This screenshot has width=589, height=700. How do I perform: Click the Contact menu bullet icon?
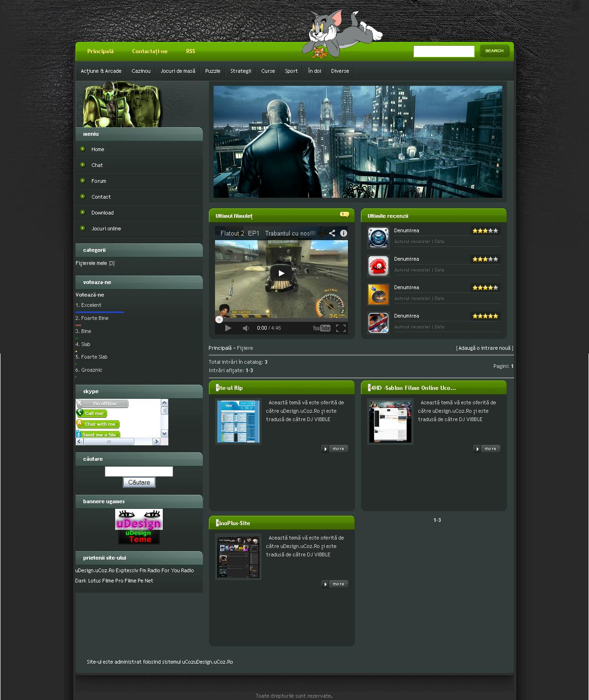click(x=83, y=196)
